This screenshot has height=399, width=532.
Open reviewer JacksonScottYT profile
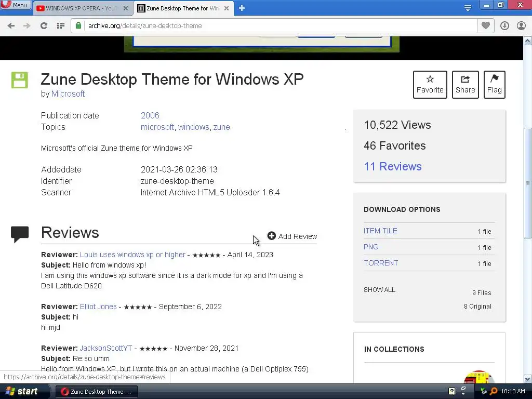coord(106,348)
